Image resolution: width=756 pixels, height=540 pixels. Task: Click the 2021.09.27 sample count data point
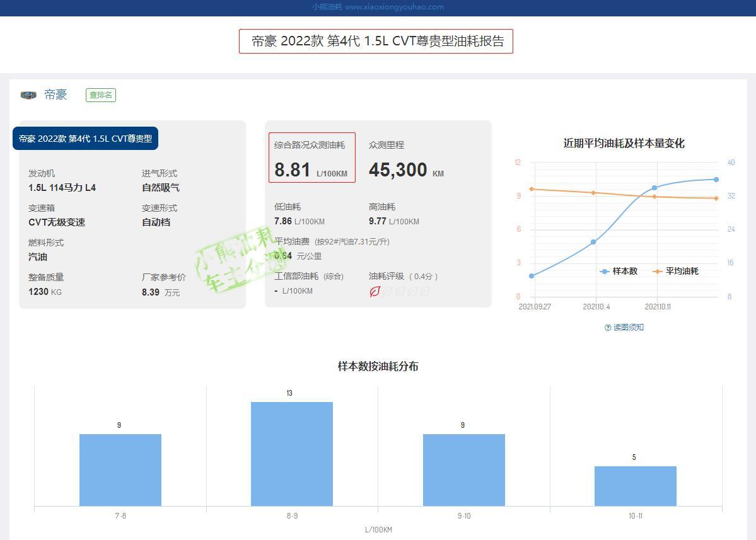(x=532, y=276)
